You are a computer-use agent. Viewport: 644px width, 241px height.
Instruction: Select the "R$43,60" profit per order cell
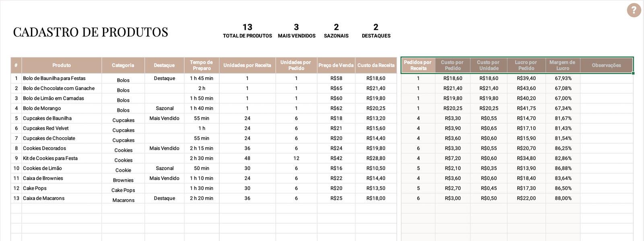pyautogui.click(x=526, y=89)
